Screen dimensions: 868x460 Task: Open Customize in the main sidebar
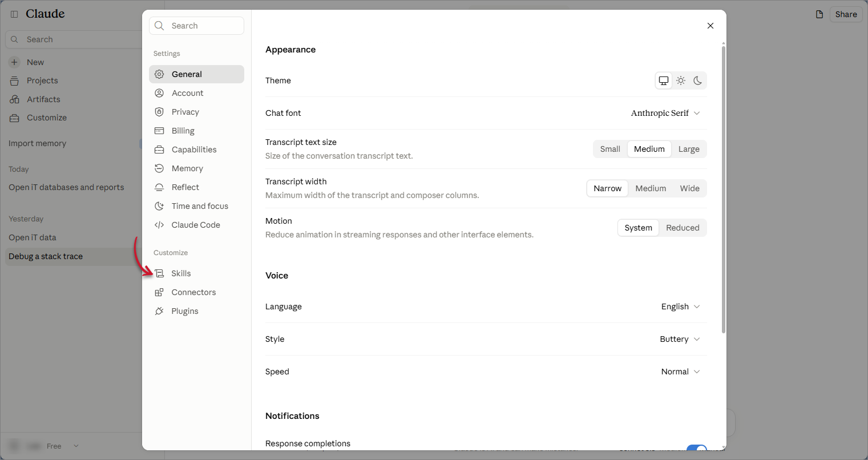click(x=47, y=118)
